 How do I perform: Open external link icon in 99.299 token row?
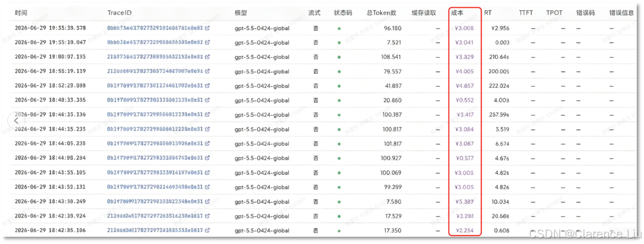pyautogui.click(x=207, y=187)
